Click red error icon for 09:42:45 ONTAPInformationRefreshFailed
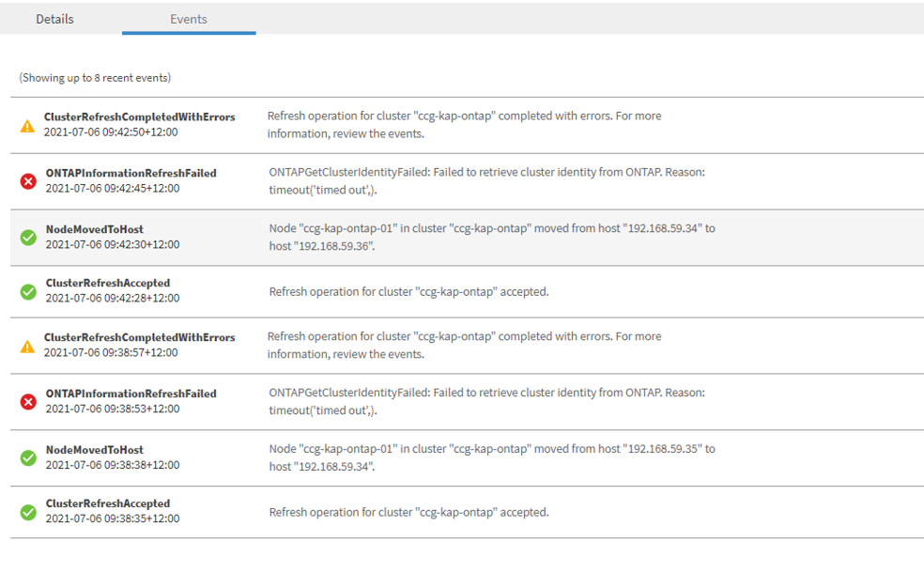Image resolution: width=924 pixels, height=588 pixels. click(x=28, y=180)
